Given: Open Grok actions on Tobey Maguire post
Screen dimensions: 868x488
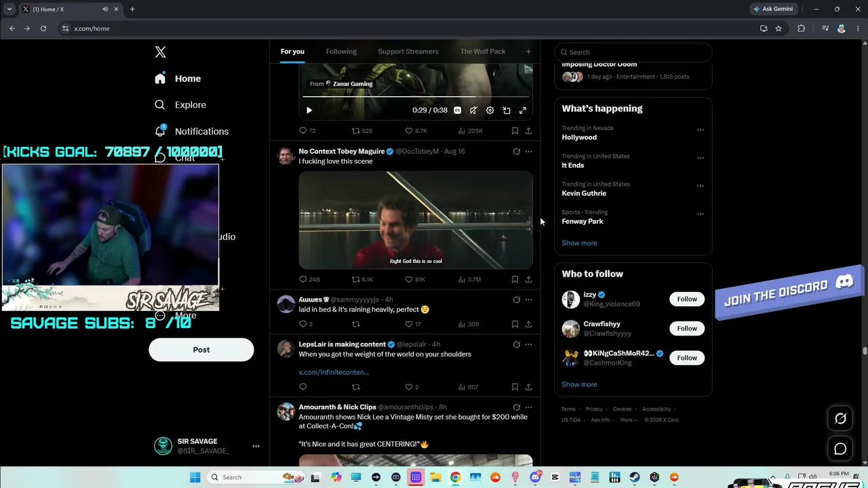Looking at the screenshot, I should (x=516, y=151).
